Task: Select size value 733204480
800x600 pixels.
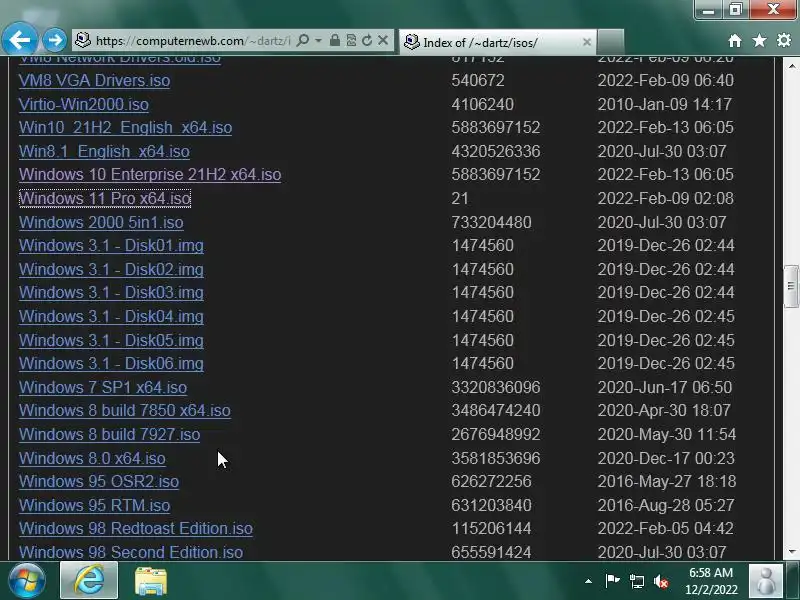Action: coord(491,222)
